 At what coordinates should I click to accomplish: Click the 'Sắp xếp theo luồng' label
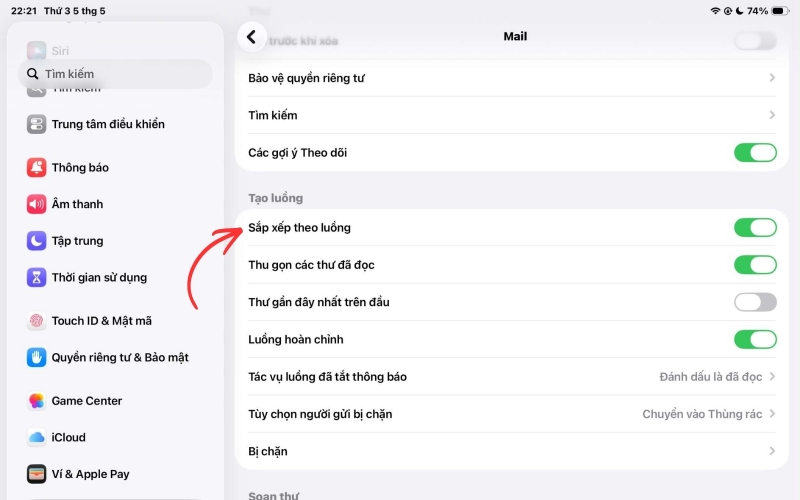tap(299, 228)
